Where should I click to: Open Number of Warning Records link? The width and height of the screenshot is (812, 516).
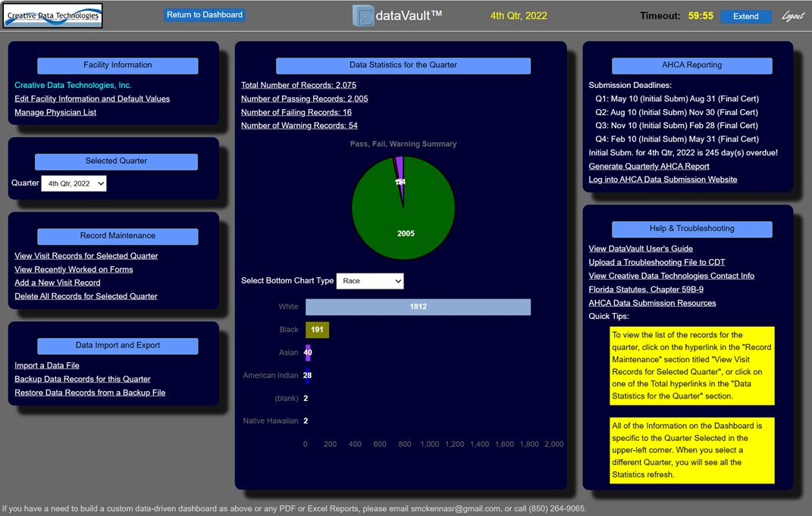coord(299,126)
